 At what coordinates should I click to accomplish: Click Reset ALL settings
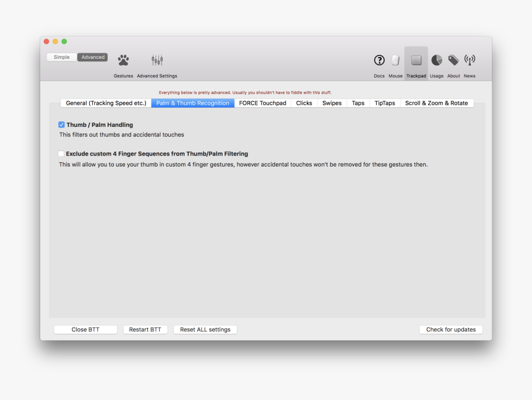[205, 329]
